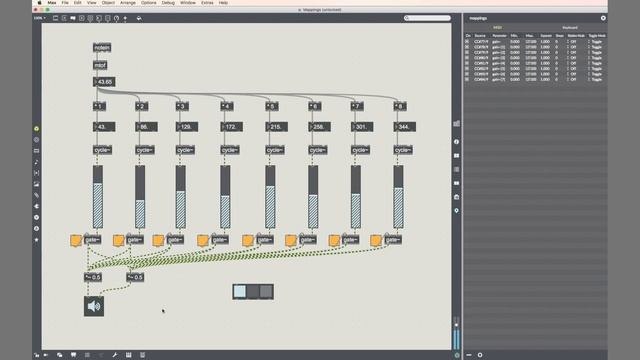Select the cycle~ object under 172.
This screenshot has height=360, width=640.
[230, 150]
